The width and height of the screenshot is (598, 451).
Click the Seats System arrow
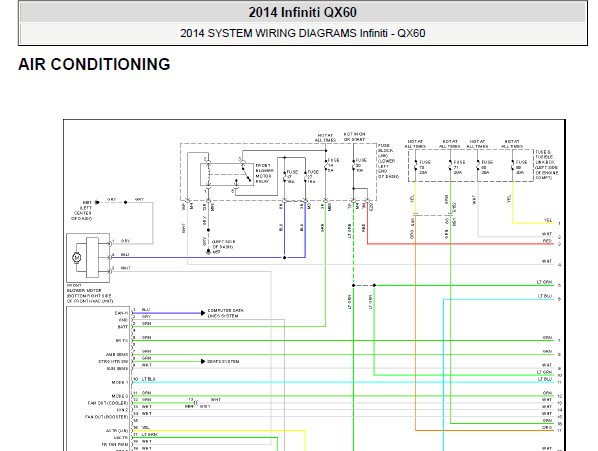(203, 361)
